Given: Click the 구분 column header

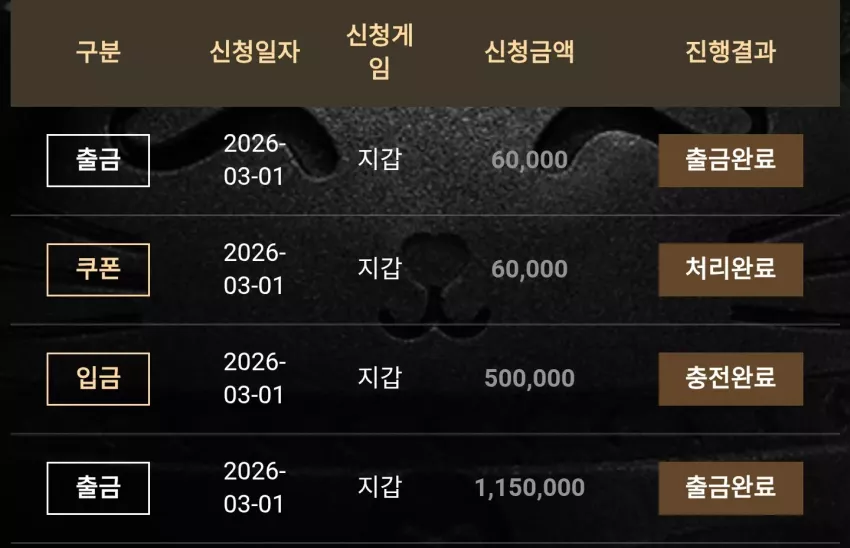Looking at the screenshot, I should (x=98, y=52).
